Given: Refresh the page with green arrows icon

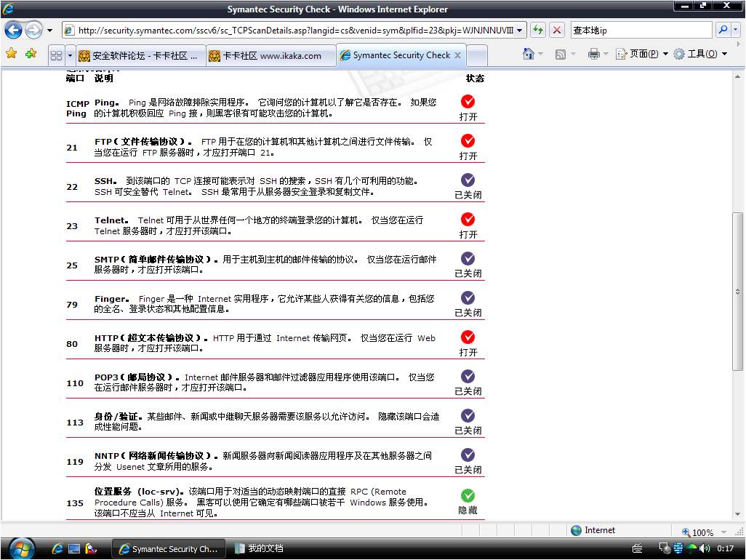Looking at the screenshot, I should 537,31.
